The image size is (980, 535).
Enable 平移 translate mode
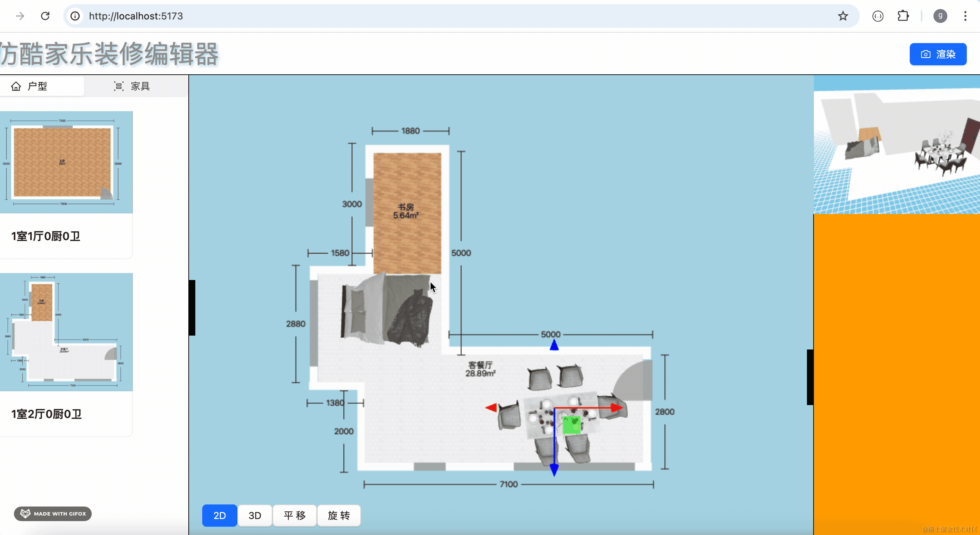294,515
